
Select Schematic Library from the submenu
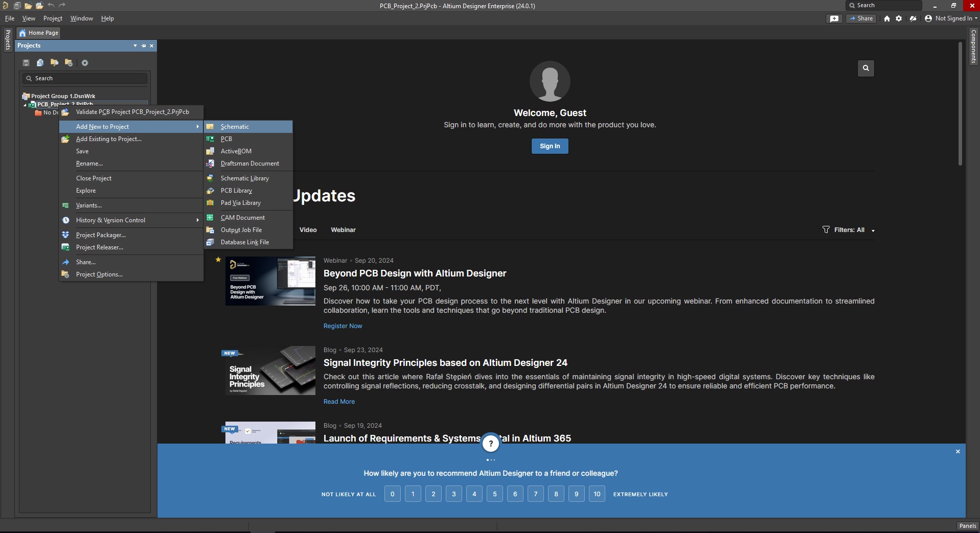point(248,178)
